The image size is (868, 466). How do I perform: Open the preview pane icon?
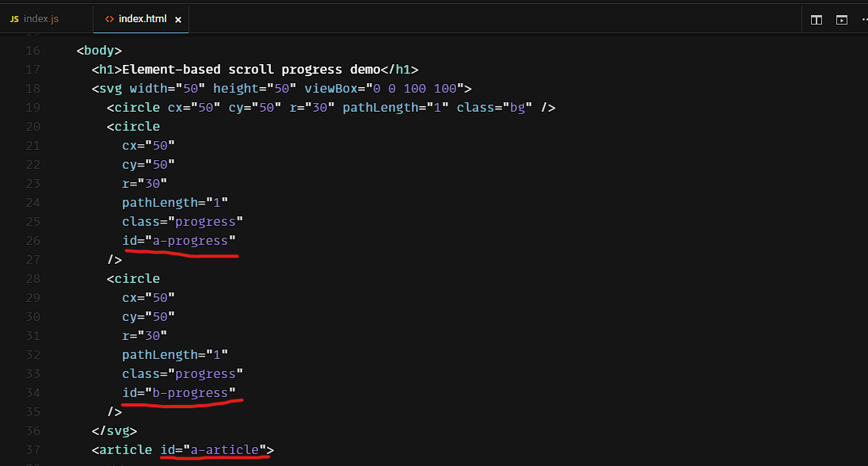pyautogui.click(x=842, y=20)
